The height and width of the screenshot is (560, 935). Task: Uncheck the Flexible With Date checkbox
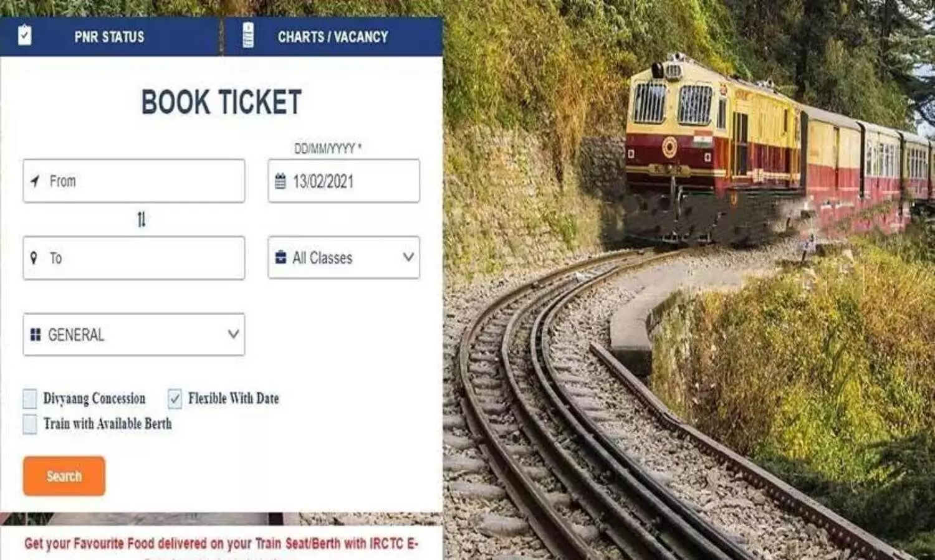(x=175, y=399)
